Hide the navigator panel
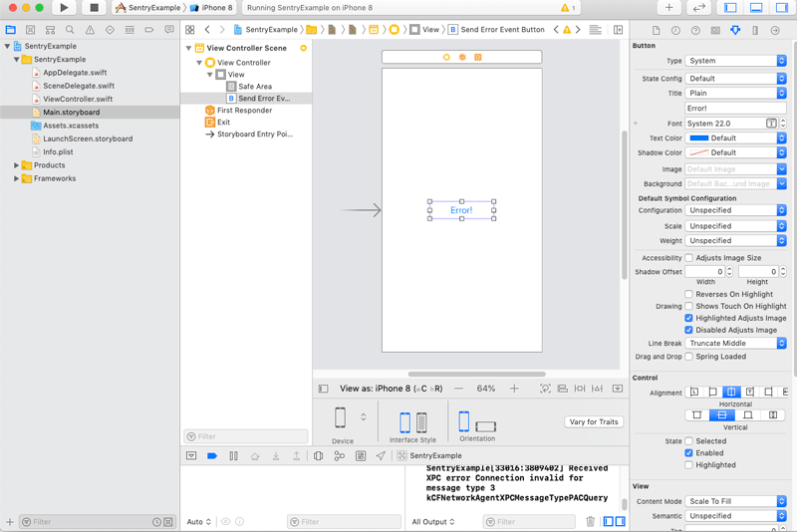 pos(730,8)
